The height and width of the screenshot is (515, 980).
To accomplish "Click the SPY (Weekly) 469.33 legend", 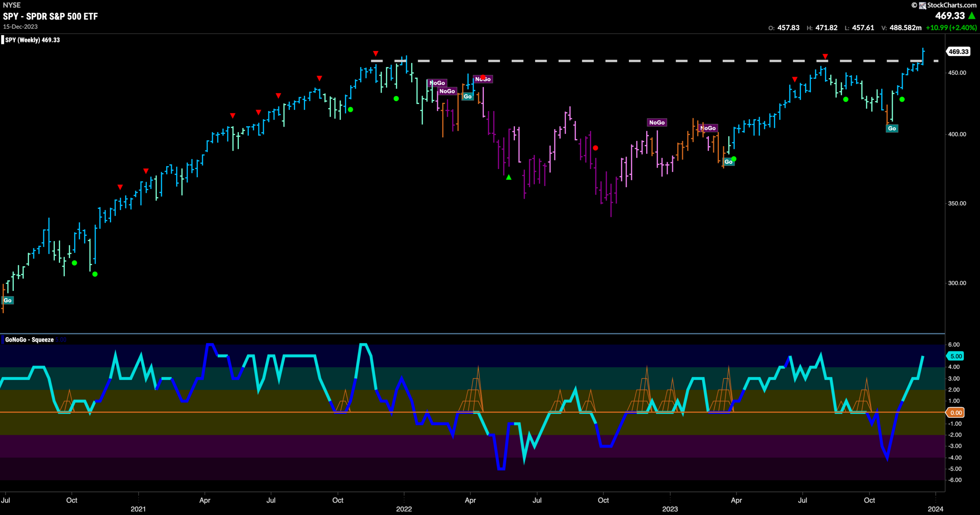I will 33,40.
